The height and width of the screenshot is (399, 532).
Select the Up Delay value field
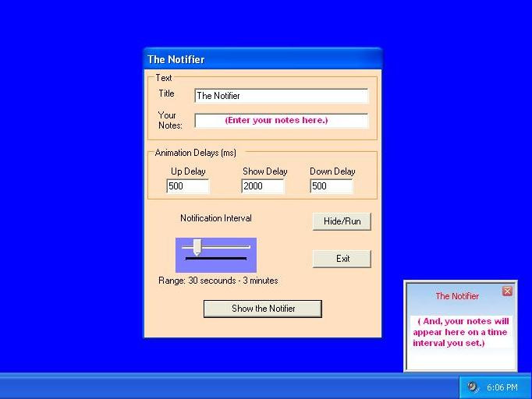tap(188, 186)
